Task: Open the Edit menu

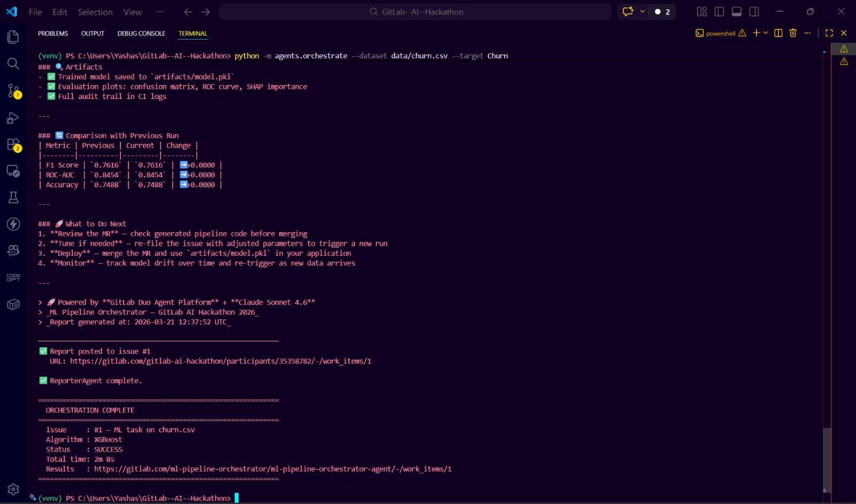Action: pos(60,12)
